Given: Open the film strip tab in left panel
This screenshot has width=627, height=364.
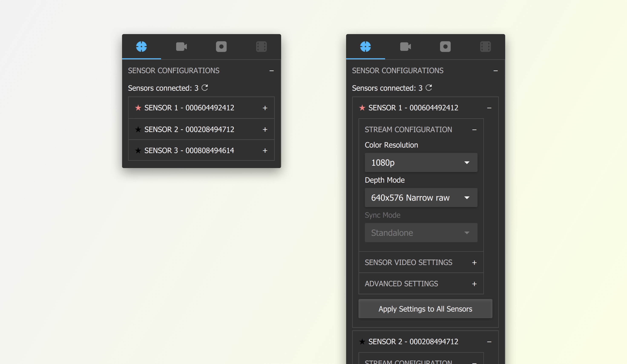Looking at the screenshot, I should [261, 46].
